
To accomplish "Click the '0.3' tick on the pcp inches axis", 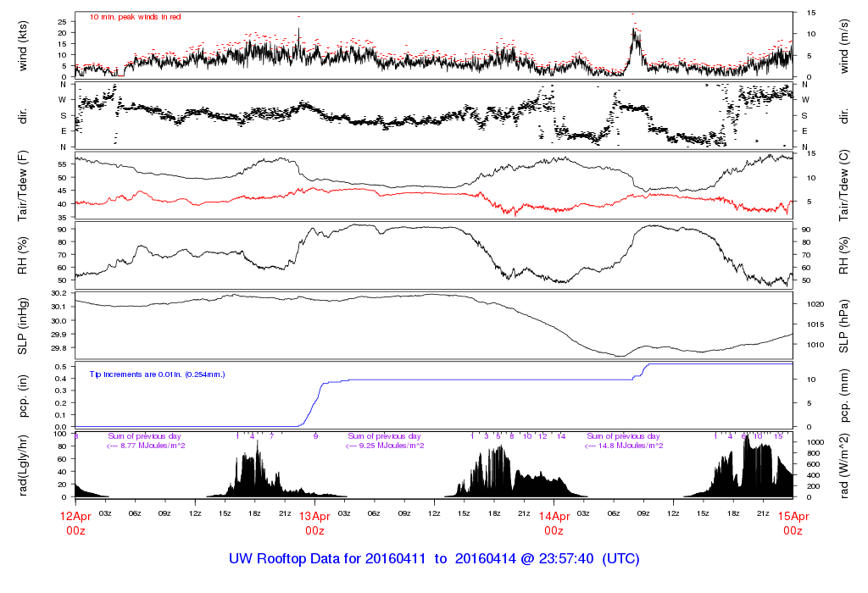I will (61, 391).
